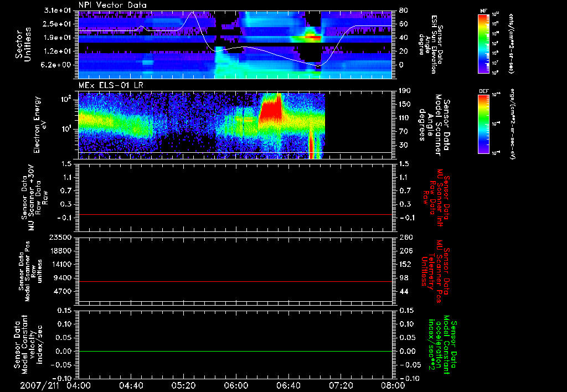This screenshot has width=567, height=392.
Task: Click the green "Model Constant acceleration" label
Action: click(x=441, y=345)
